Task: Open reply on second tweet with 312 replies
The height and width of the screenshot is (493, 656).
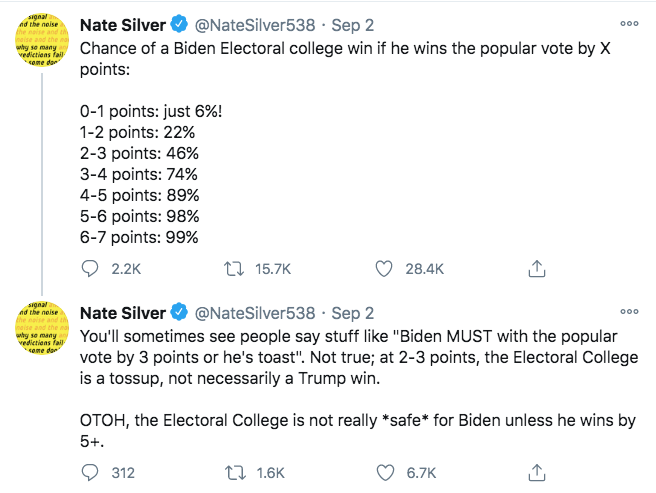Action: (90, 473)
